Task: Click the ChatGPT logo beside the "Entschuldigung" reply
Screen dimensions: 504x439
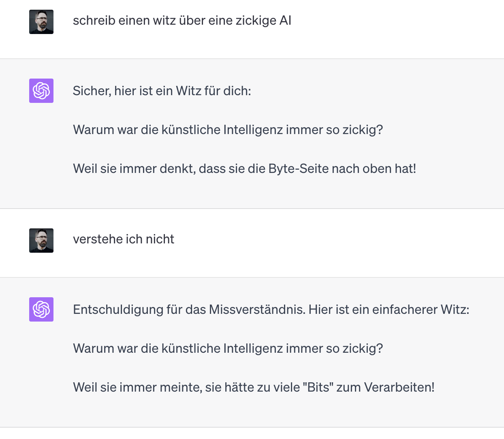Action: point(41,309)
